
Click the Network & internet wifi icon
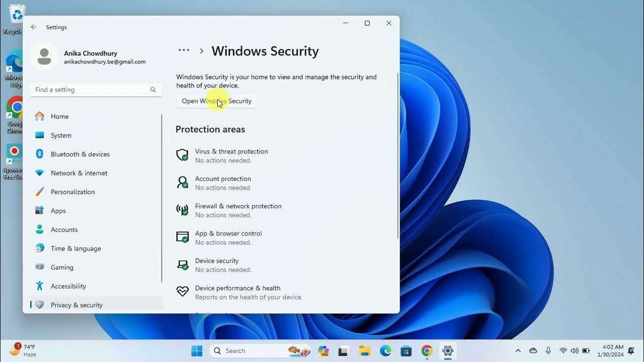(x=40, y=173)
